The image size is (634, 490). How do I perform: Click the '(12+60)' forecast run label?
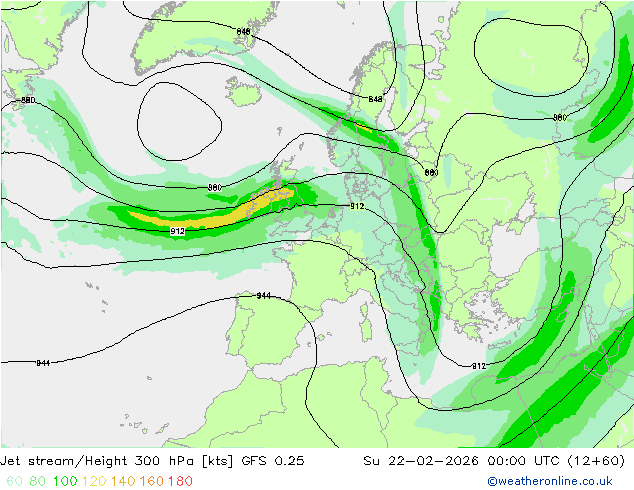point(596,461)
